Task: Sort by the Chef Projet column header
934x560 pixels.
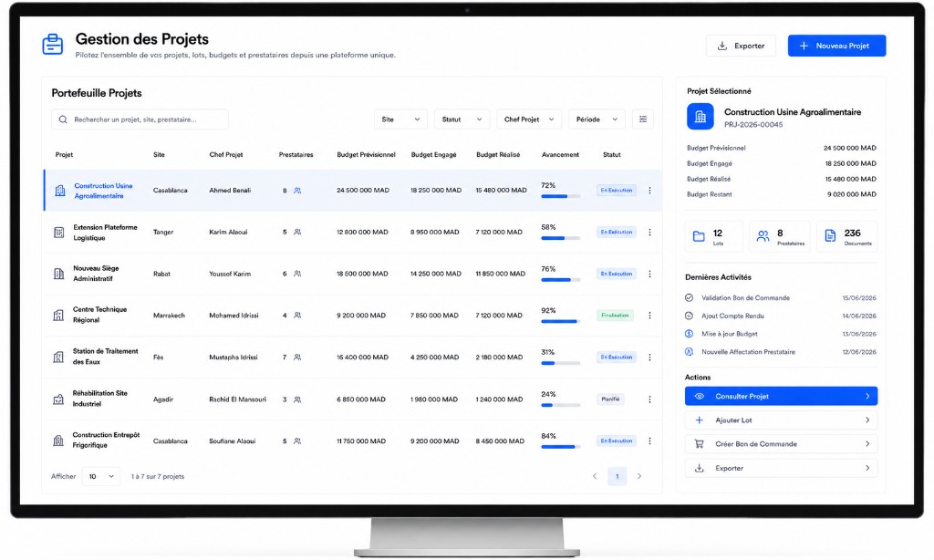Action: pyautogui.click(x=226, y=155)
